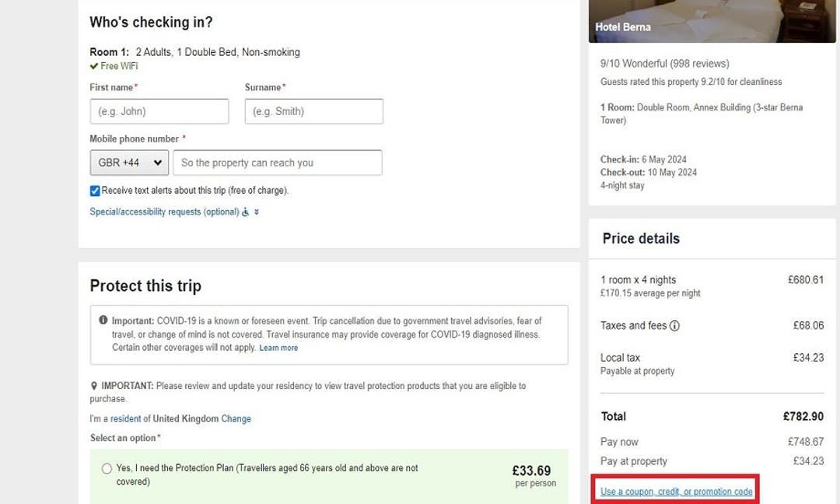Open Learn more about travel insurance coverage

pos(278,348)
